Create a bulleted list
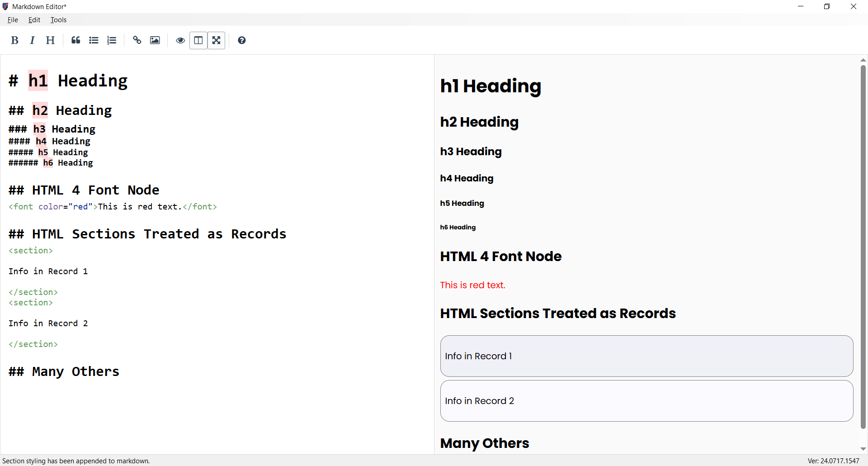 pyautogui.click(x=94, y=40)
